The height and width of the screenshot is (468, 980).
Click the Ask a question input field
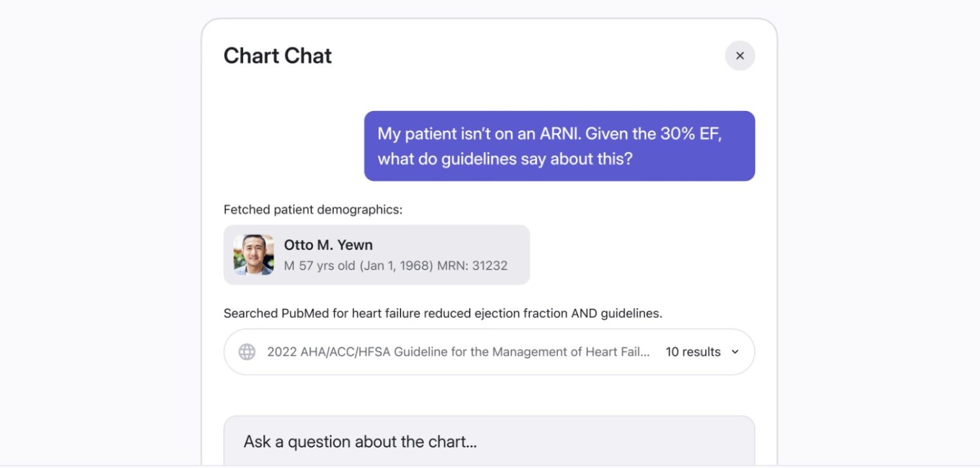[x=490, y=441]
